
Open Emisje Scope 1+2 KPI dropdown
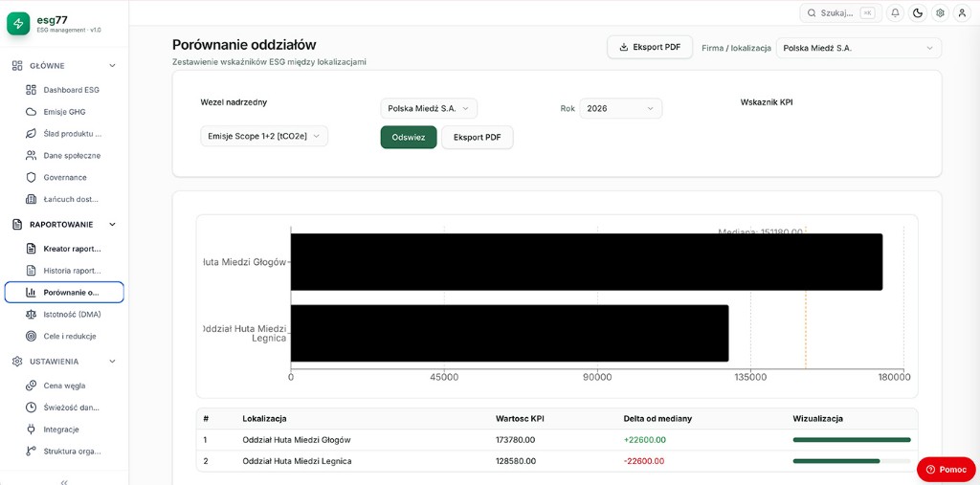pos(264,136)
